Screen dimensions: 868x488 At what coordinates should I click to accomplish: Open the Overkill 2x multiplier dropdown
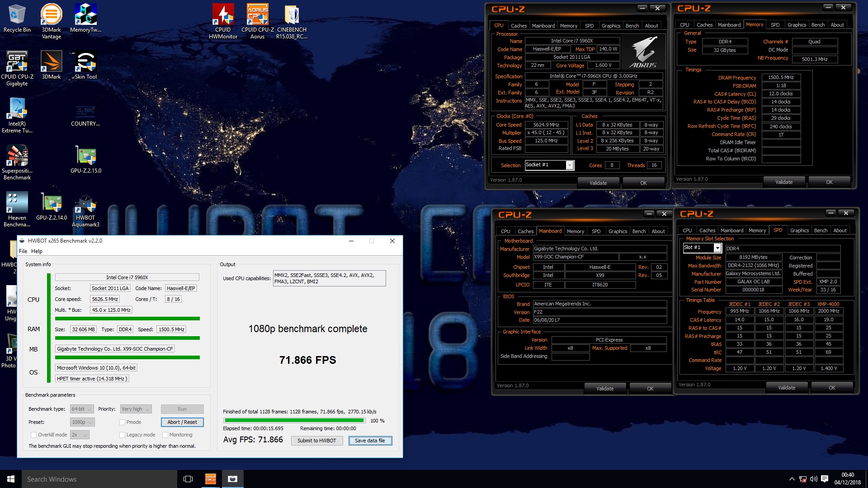click(x=80, y=435)
